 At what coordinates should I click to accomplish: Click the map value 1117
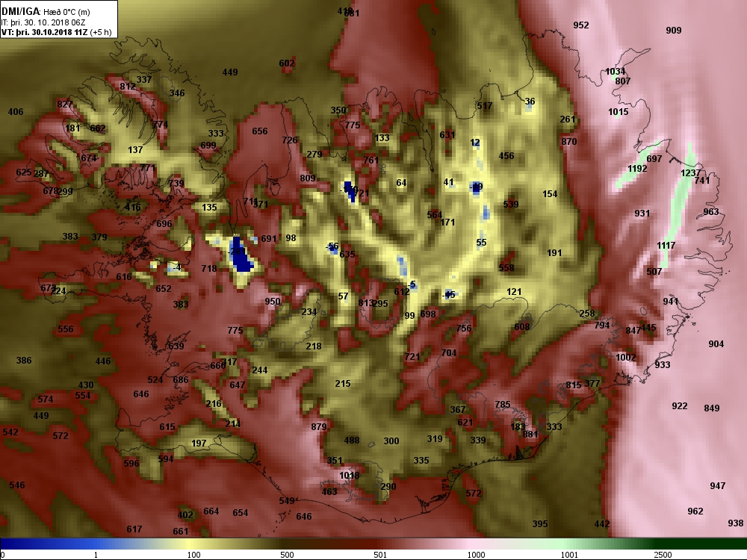(666, 246)
